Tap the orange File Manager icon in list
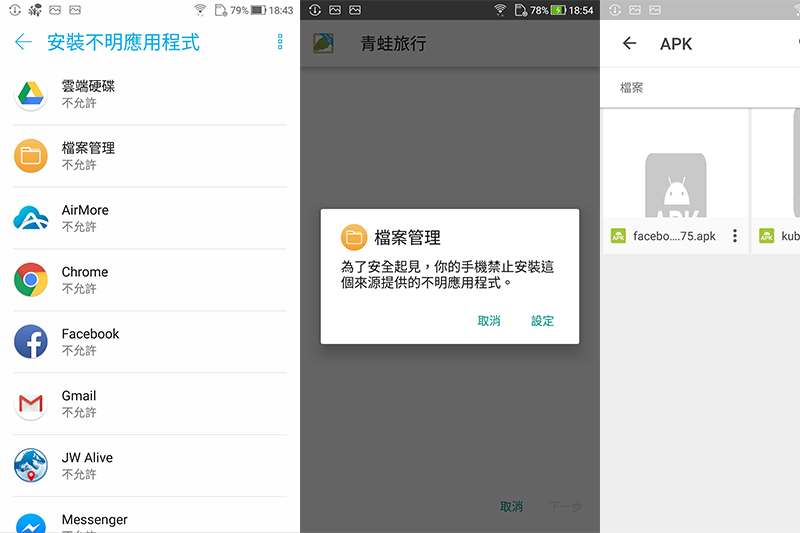Screen dimensions: 800x533 31,156
